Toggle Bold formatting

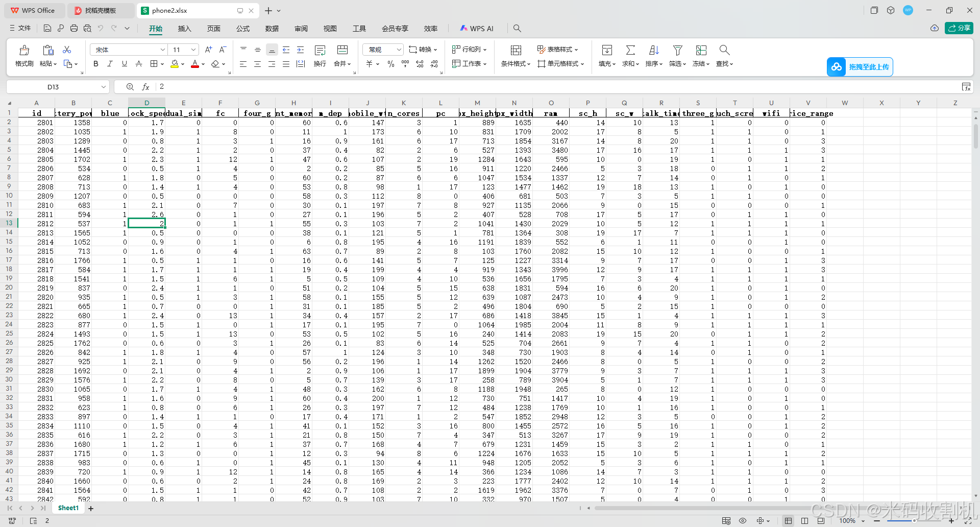pyautogui.click(x=96, y=64)
